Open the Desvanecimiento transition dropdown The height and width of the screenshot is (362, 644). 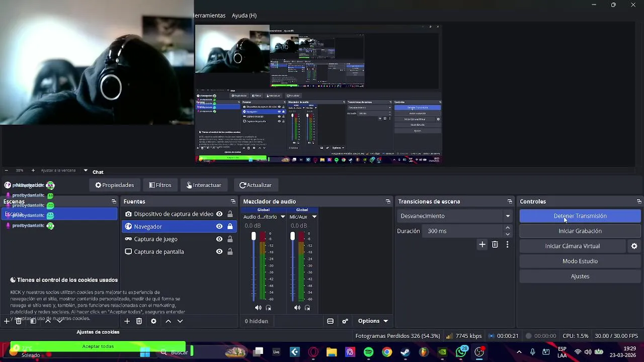(455, 216)
